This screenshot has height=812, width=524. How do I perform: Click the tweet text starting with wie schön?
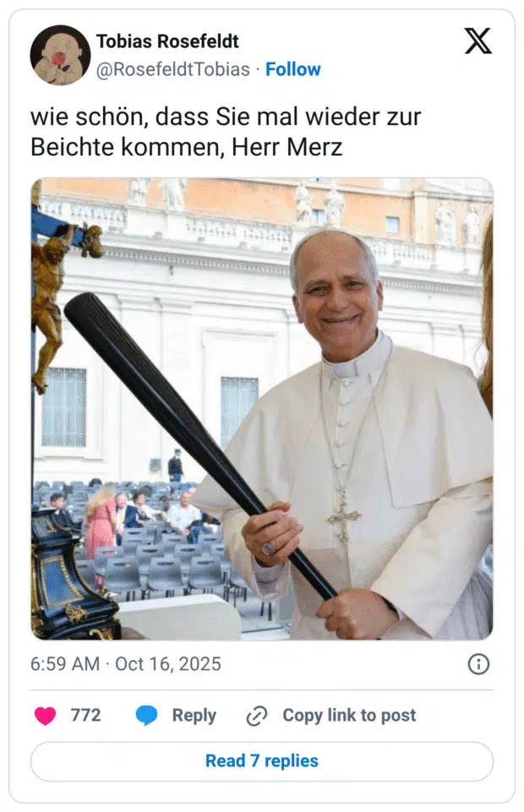(x=226, y=132)
